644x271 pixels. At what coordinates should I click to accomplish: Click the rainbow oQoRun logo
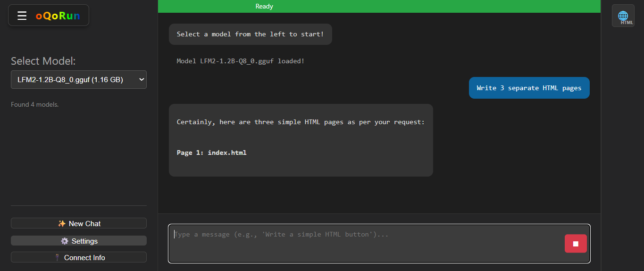click(58, 16)
